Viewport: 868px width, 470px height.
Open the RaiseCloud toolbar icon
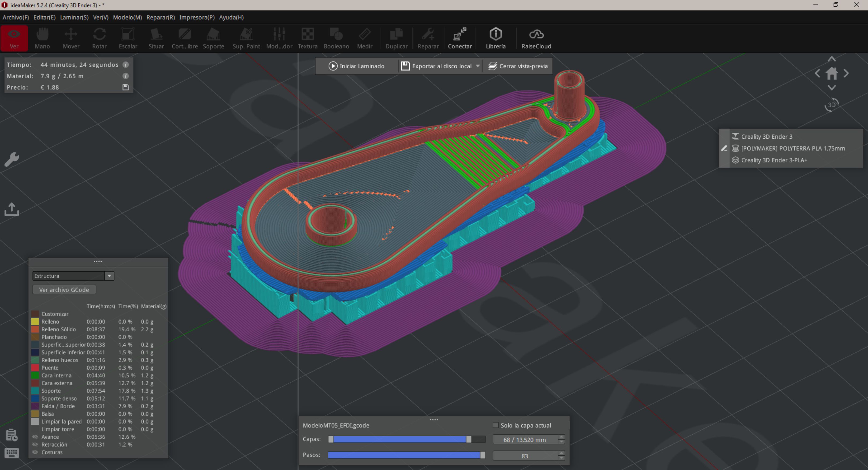[x=536, y=38]
